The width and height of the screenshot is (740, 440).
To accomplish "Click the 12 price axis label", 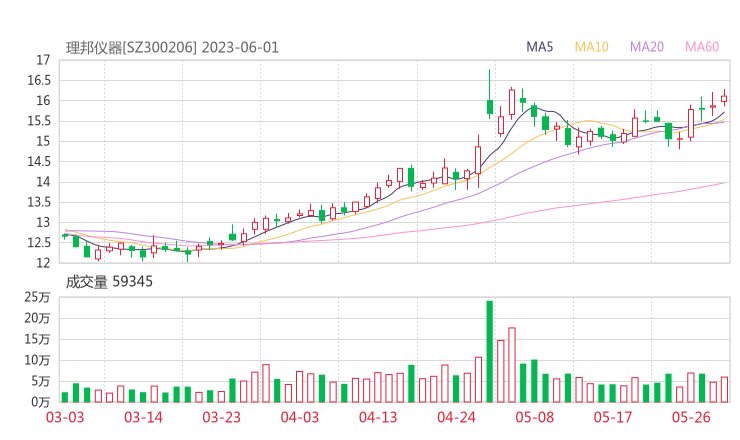I will (x=43, y=263).
